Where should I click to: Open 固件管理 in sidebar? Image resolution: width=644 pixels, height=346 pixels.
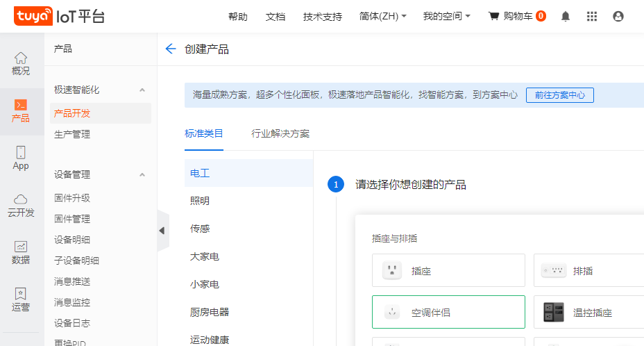[x=72, y=219]
